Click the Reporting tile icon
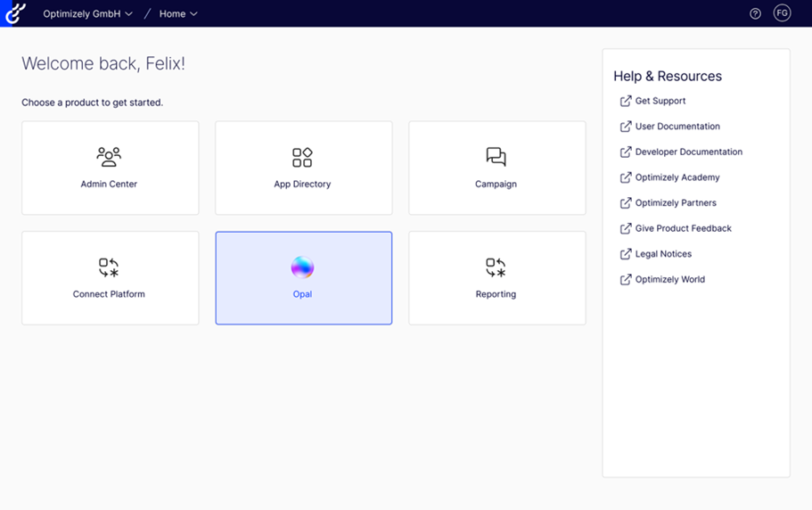Screen dimensions: 812x510 pyautogui.click(x=496, y=267)
